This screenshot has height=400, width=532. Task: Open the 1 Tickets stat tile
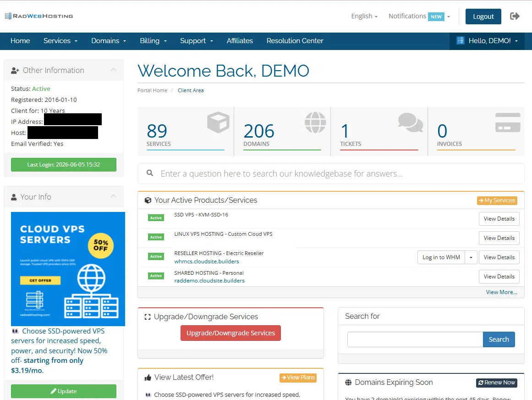coord(379,132)
